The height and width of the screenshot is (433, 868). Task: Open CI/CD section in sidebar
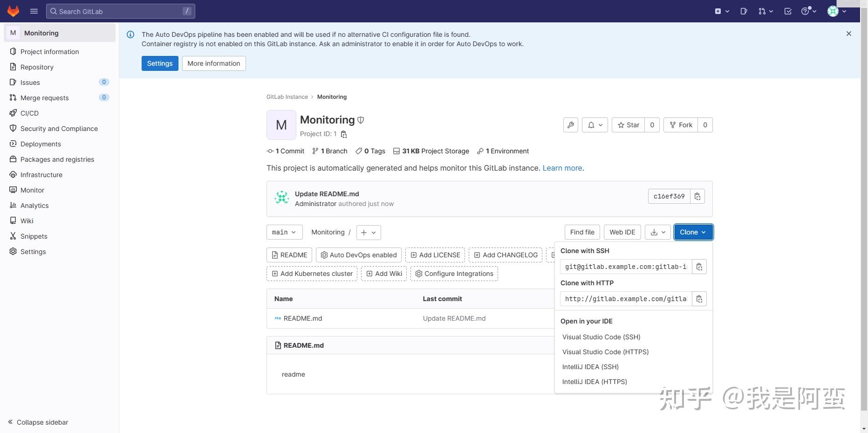[29, 113]
